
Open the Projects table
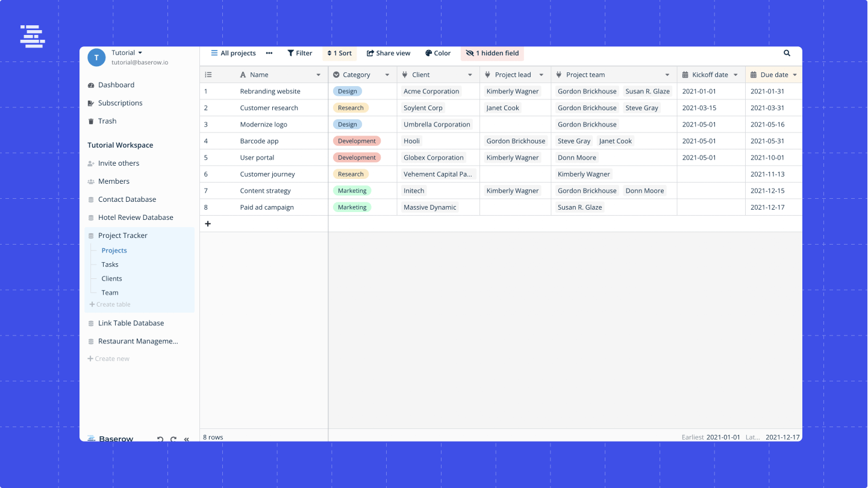(114, 251)
